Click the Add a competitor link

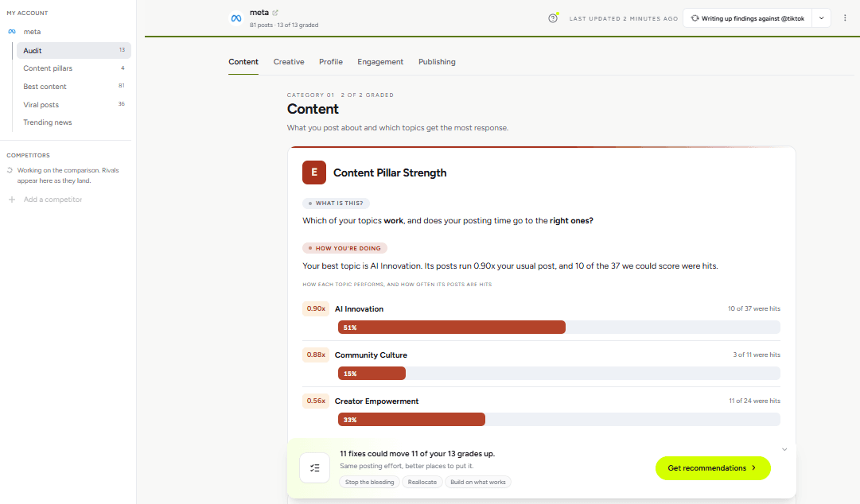pyautogui.click(x=53, y=200)
